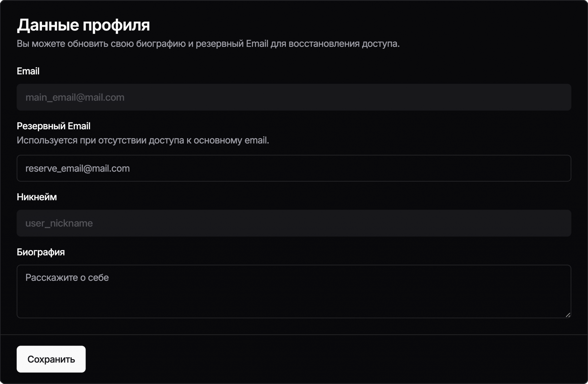Click the Никнейм label
The image size is (588, 384).
coord(36,197)
